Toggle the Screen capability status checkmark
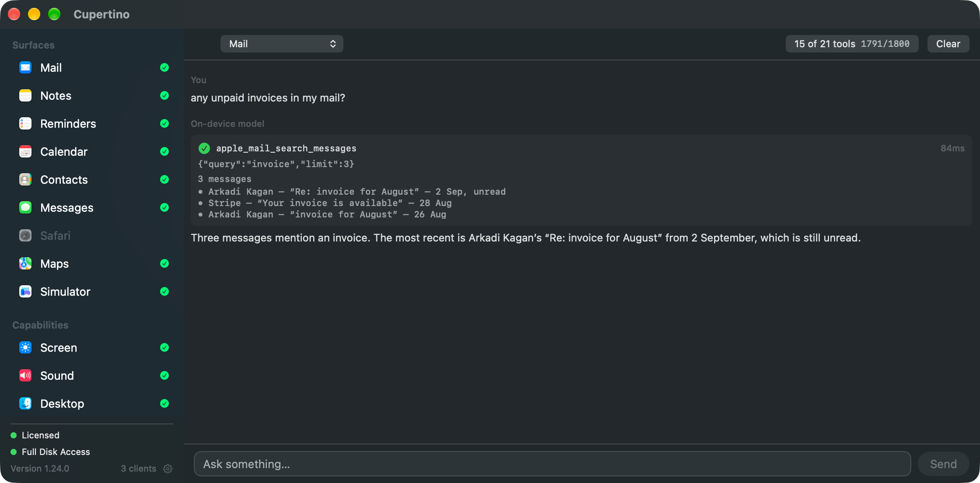This screenshot has height=483, width=980. pyautogui.click(x=164, y=347)
